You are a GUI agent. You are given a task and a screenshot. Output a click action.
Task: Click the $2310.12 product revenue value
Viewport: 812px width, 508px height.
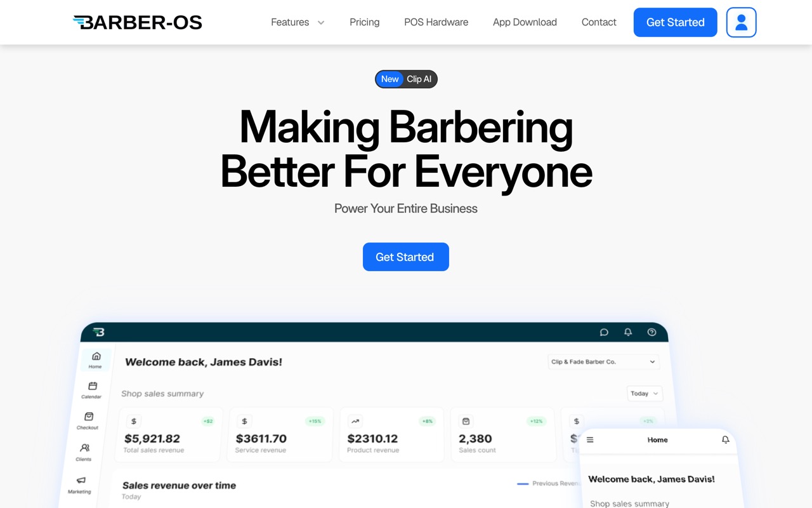(x=373, y=438)
